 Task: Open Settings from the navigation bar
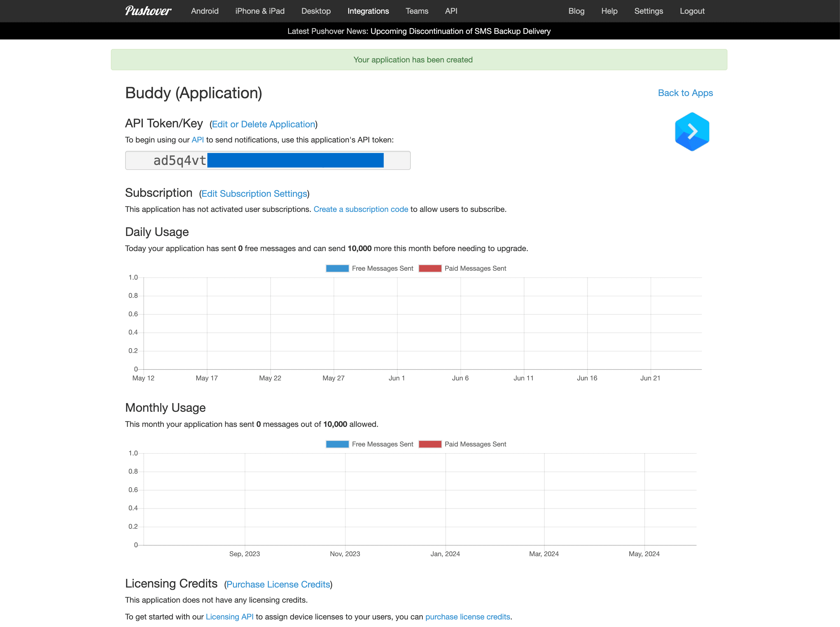[648, 11]
